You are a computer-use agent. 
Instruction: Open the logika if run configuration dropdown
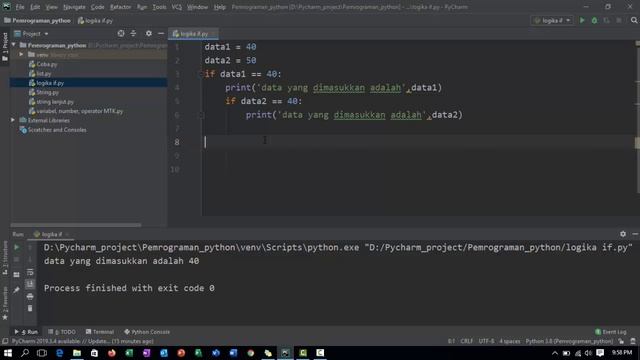coord(552,20)
